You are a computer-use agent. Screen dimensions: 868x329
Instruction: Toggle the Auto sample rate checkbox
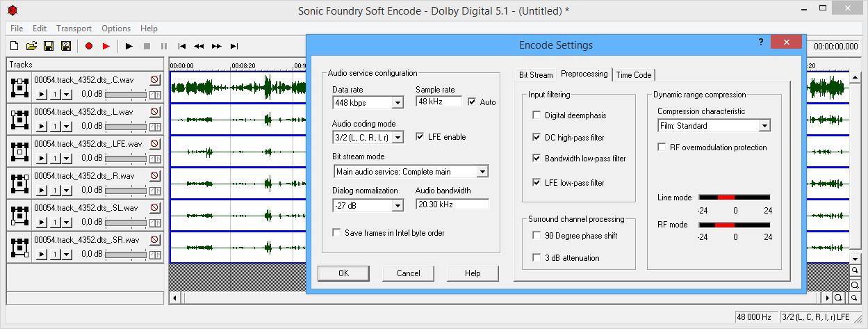(473, 102)
